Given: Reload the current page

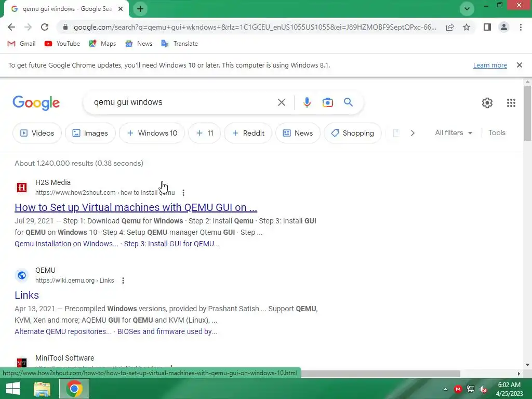Looking at the screenshot, I should click(x=45, y=27).
